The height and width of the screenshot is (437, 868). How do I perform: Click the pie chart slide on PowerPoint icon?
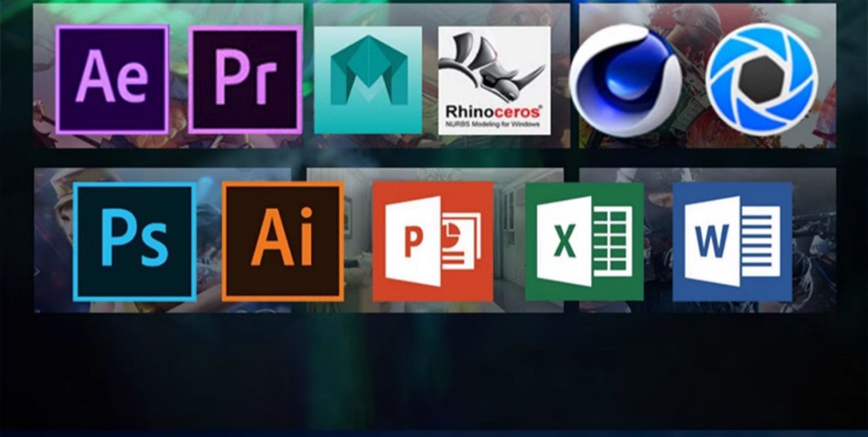click(461, 234)
